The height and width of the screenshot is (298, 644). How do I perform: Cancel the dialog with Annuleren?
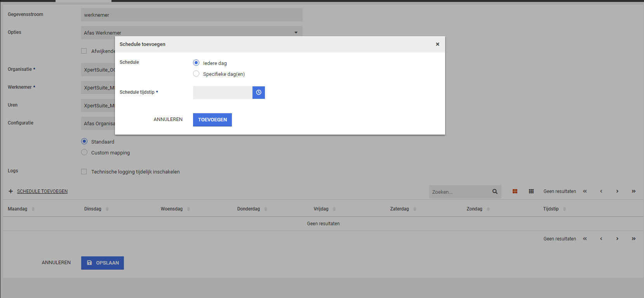168,119
